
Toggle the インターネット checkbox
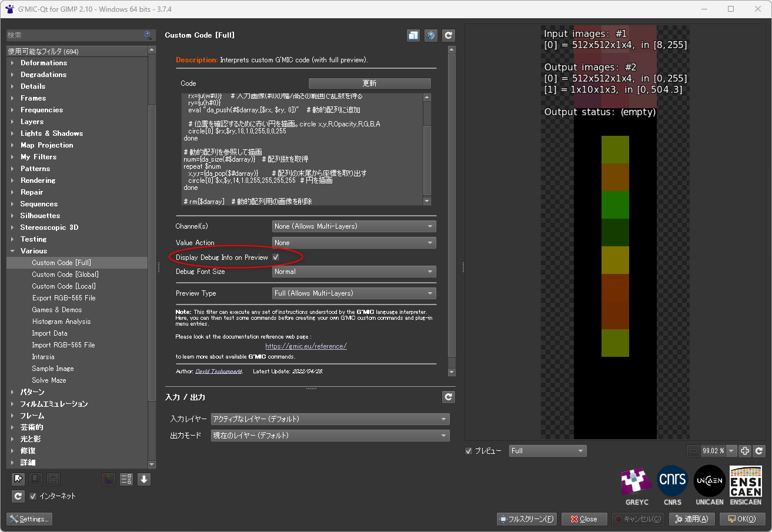click(x=33, y=496)
